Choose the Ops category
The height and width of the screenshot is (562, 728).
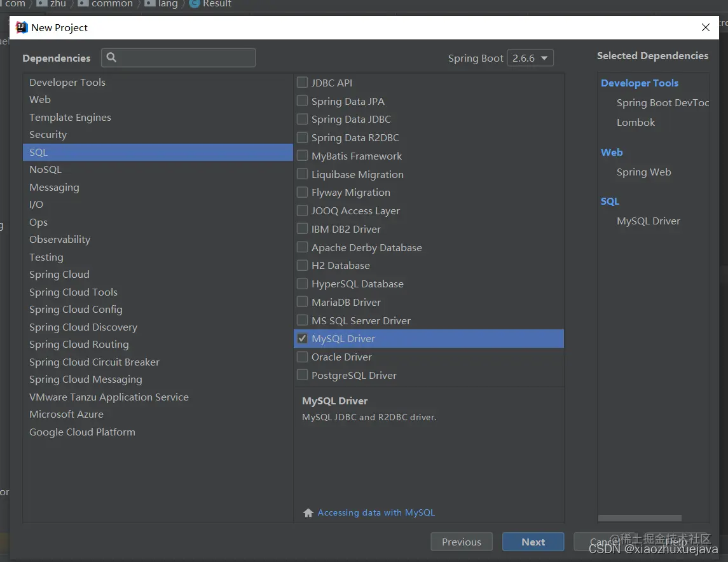158,222
